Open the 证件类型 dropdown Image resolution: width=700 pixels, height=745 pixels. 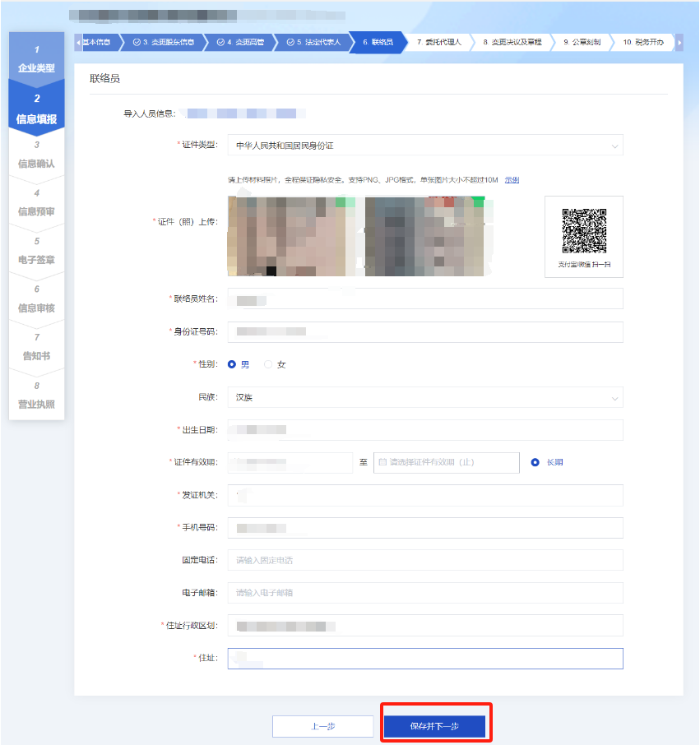tap(424, 146)
